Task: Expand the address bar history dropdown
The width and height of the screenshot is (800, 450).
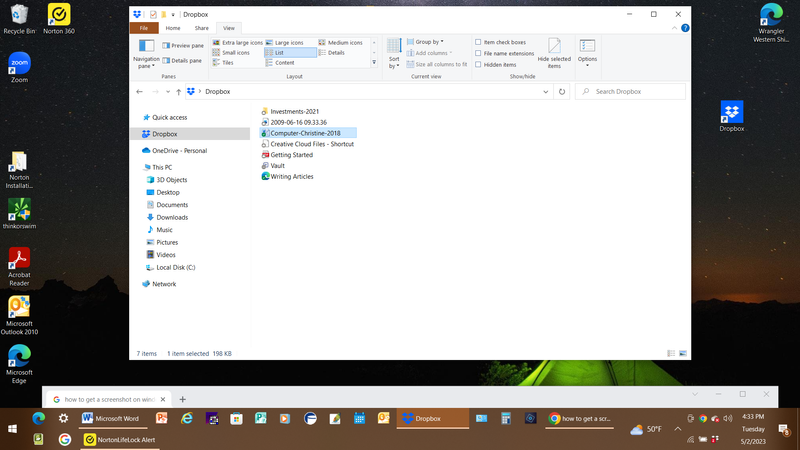Action: [x=545, y=92]
